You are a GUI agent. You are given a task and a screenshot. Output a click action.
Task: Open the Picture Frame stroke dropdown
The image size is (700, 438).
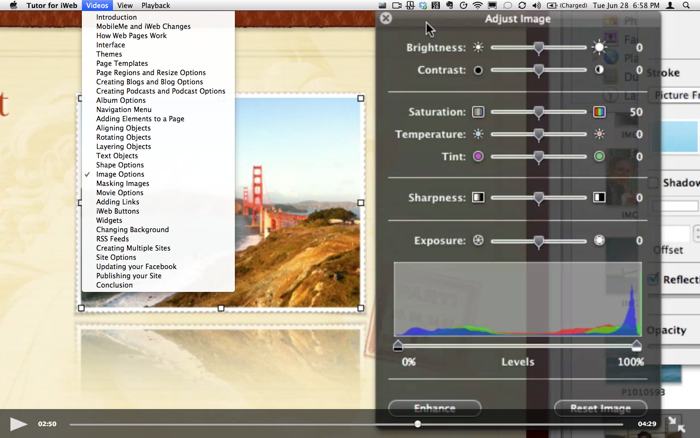pos(677,95)
